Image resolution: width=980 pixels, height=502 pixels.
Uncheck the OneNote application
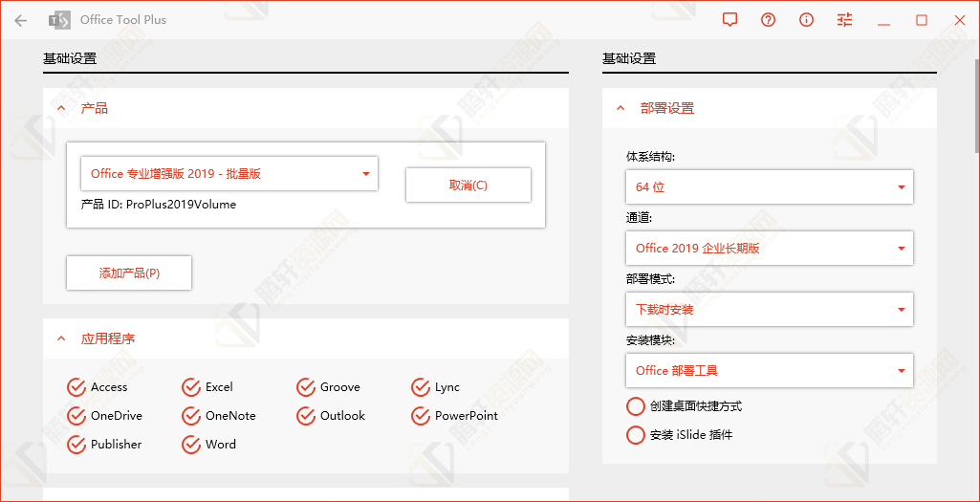click(x=191, y=416)
